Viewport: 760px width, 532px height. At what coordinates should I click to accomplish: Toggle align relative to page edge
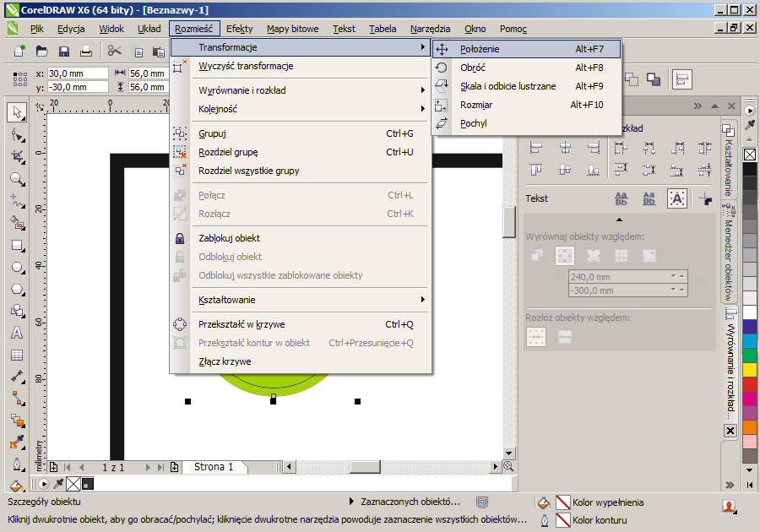tap(565, 255)
